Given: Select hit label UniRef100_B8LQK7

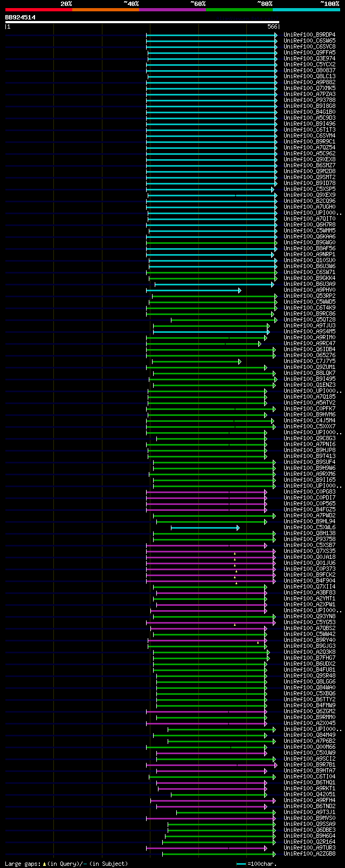Looking at the screenshot, I should point(309,373).
